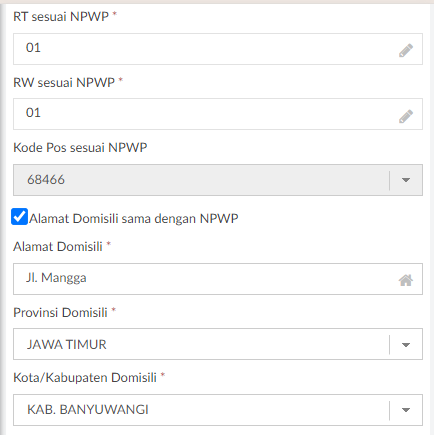The image size is (434, 435).
Task: Expand the Provinsi Domisili dropdown arrow
Action: coord(406,345)
